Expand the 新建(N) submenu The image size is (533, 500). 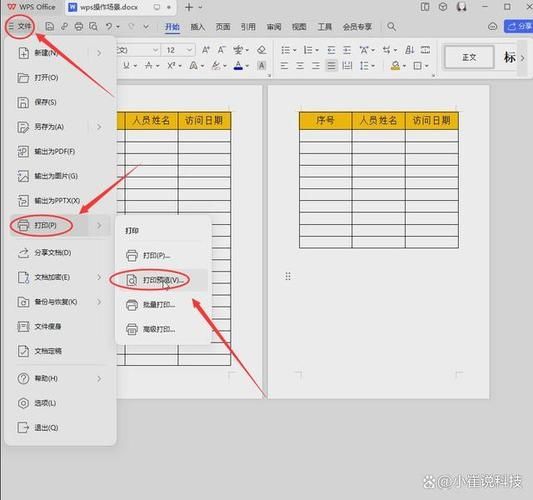(99, 53)
